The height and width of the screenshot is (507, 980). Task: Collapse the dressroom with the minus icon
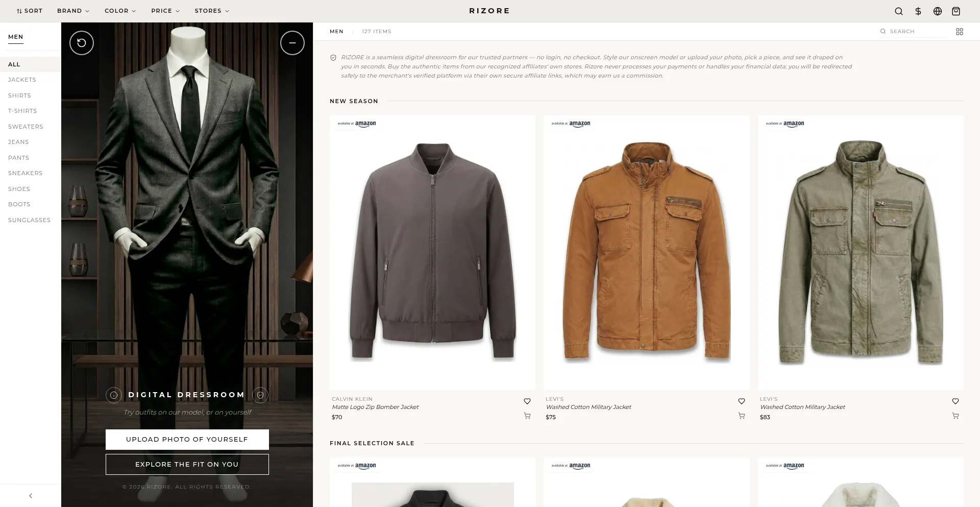pyautogui.click(x=292, y=43)
